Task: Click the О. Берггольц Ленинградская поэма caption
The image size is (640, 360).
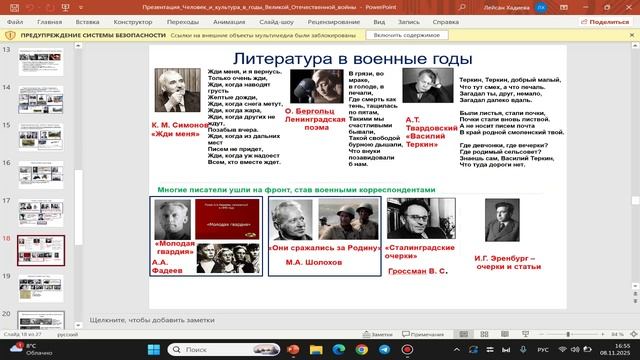Action: (315, 119)
